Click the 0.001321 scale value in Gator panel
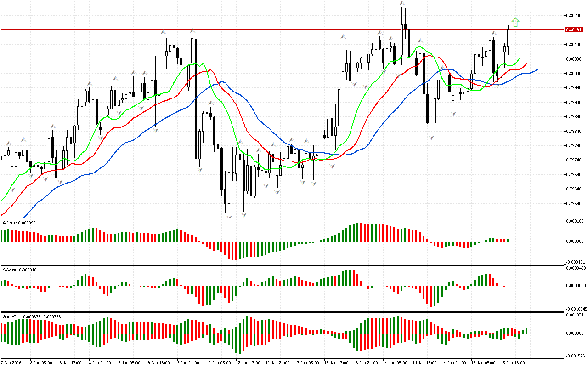Image resolution: width=588 pixels, height=368 pixels. point(574,315)
